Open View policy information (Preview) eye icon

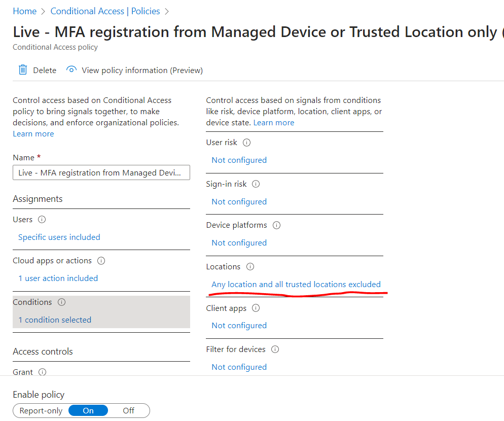pyautogui.click(x=71, y=70)
